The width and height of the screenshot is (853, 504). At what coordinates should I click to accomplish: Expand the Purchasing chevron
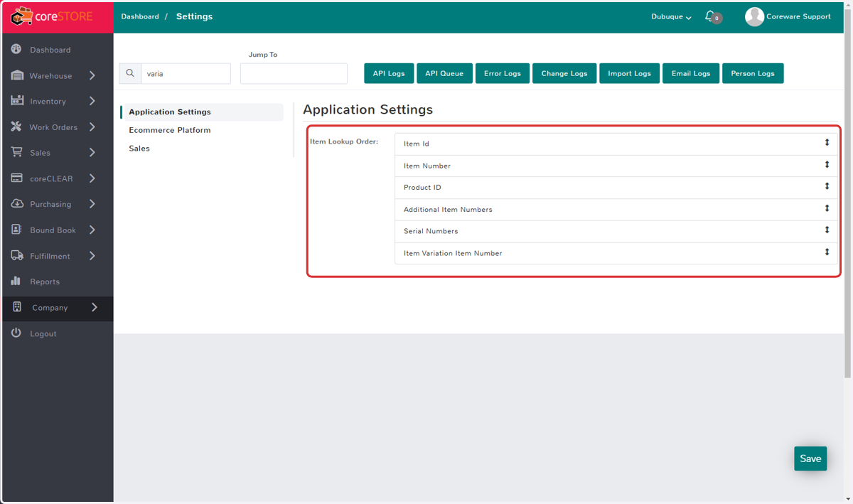point(92,204)
